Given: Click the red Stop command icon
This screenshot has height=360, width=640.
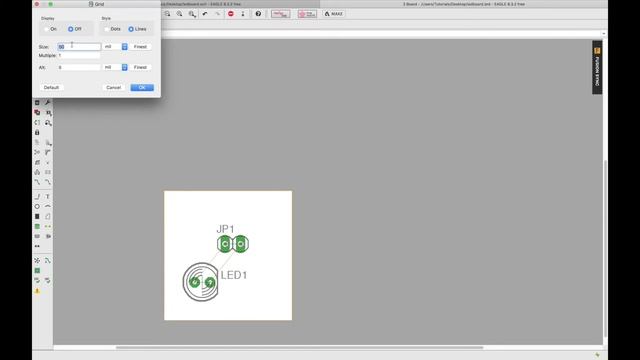Looking at the screenshot, I should 231,14.
